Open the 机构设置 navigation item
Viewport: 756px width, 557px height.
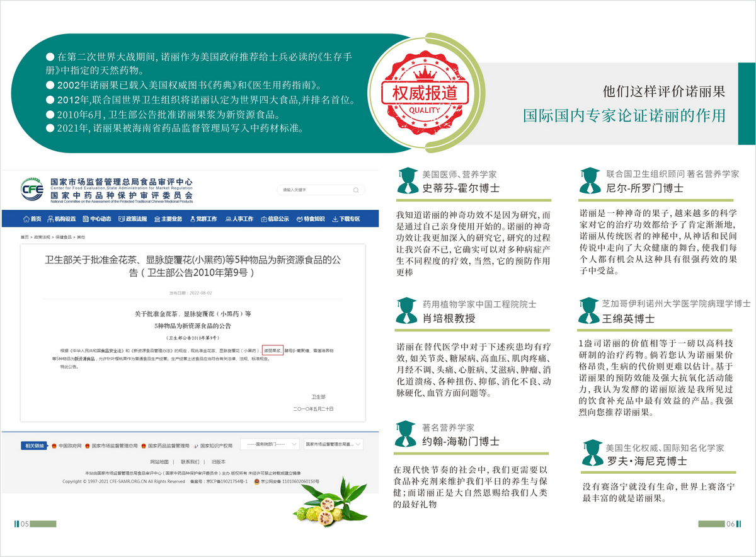pyautogui.click(x=62, y=219)
